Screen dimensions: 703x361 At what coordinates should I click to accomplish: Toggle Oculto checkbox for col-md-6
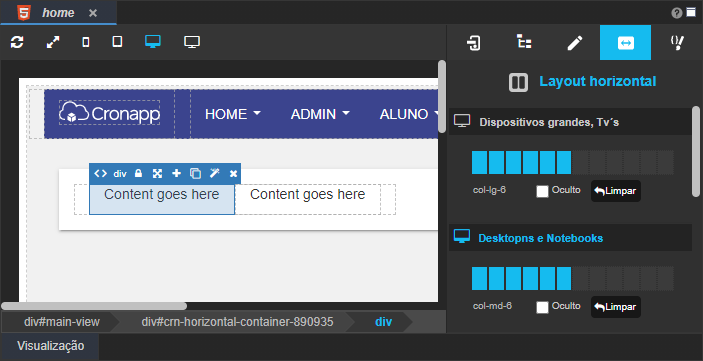[542, 307]
